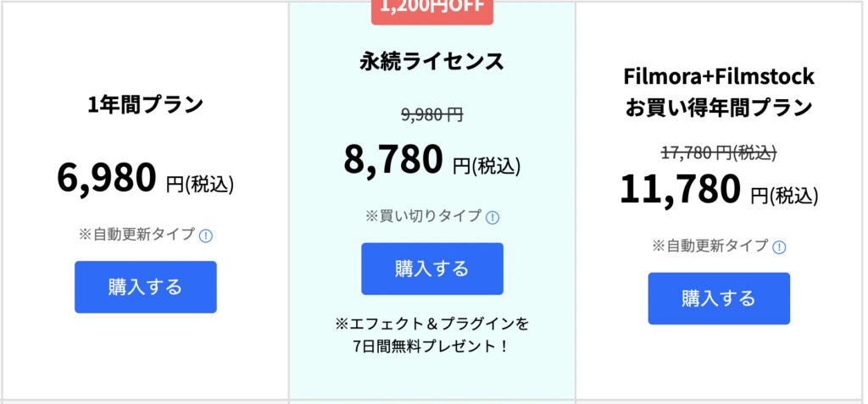Click the Filmora+Filmstock お買い得年間プラン title
Viewport: 868px width, 404px height.
pyautogui.click(x=719, y=91)
